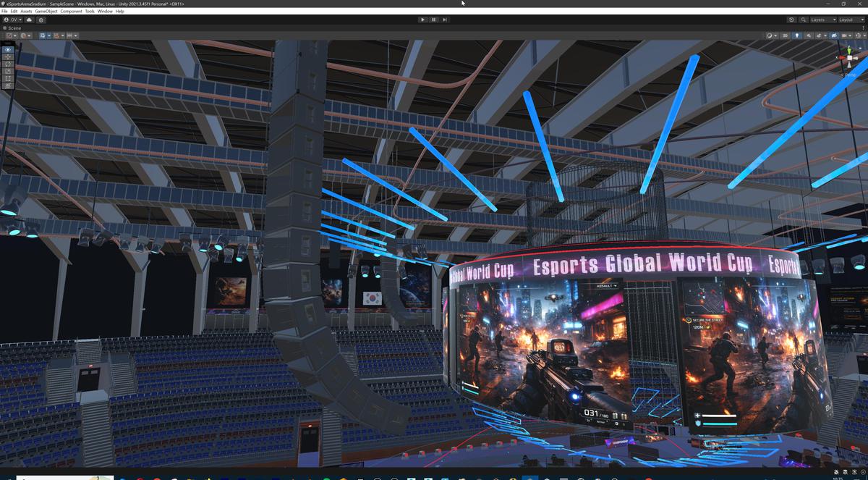Open the Window menu

(x=105, y=12)
